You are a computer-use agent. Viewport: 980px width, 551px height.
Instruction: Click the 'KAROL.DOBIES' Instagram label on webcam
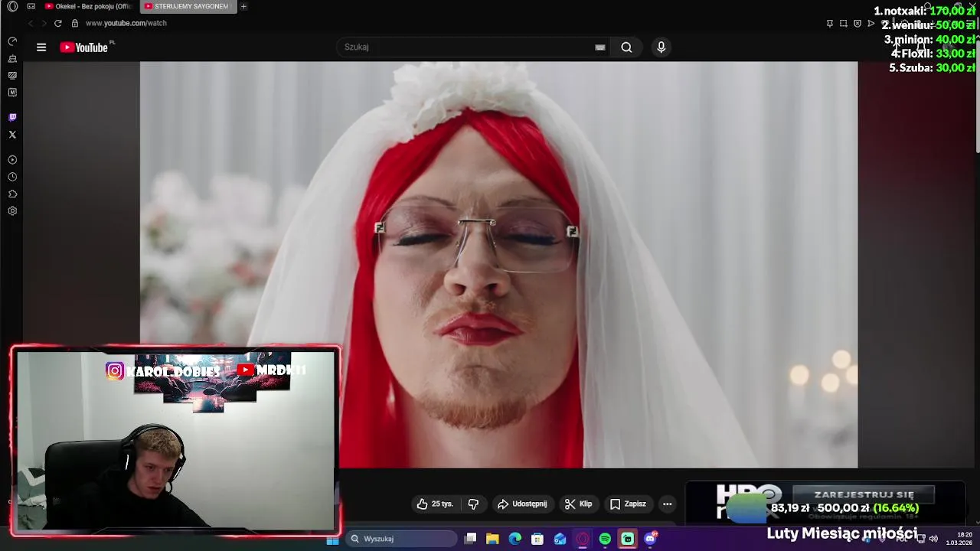pos(164,371)
